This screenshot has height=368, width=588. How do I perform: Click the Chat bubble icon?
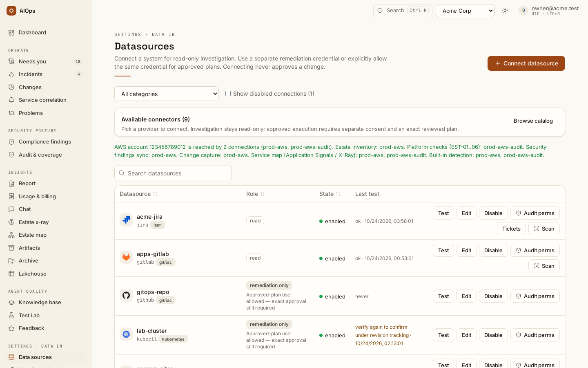(x=11, y=209)
